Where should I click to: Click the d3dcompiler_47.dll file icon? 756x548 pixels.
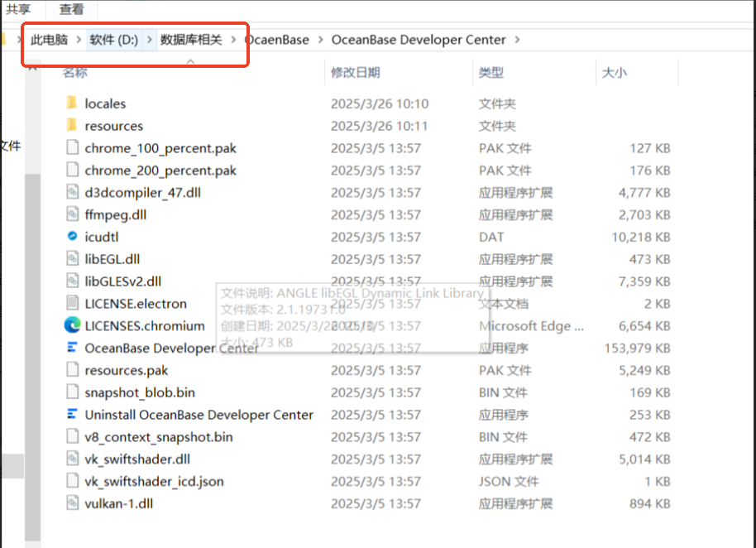[72, 191]
